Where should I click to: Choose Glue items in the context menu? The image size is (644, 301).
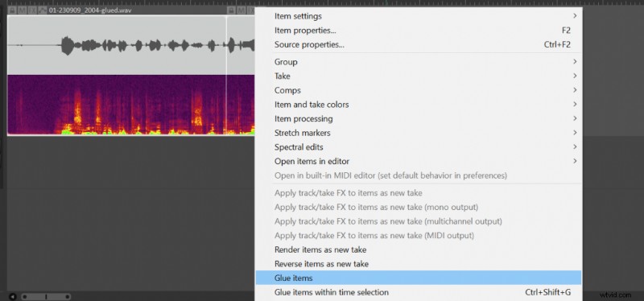tap(418, 278)
